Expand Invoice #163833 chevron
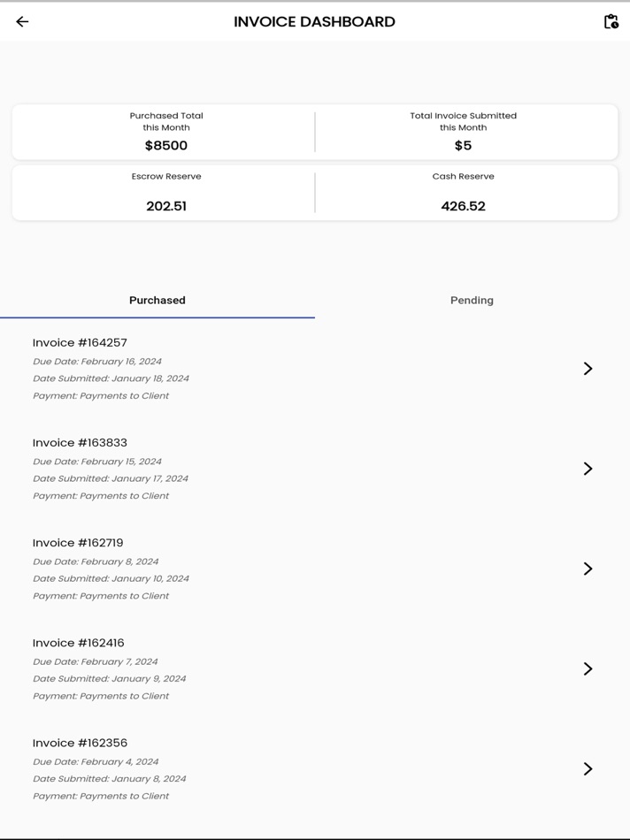This screenshot has width=630, height=840. 588,469
